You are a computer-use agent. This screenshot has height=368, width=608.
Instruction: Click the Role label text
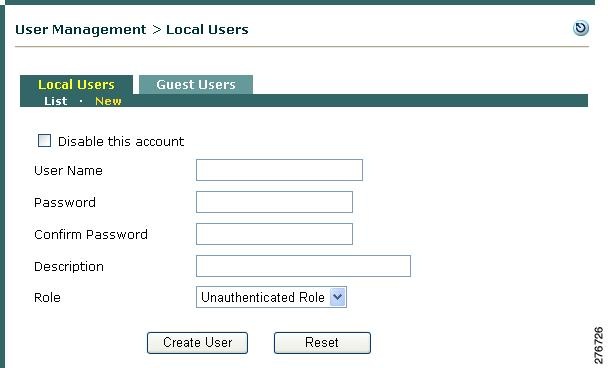pos(47,297)
